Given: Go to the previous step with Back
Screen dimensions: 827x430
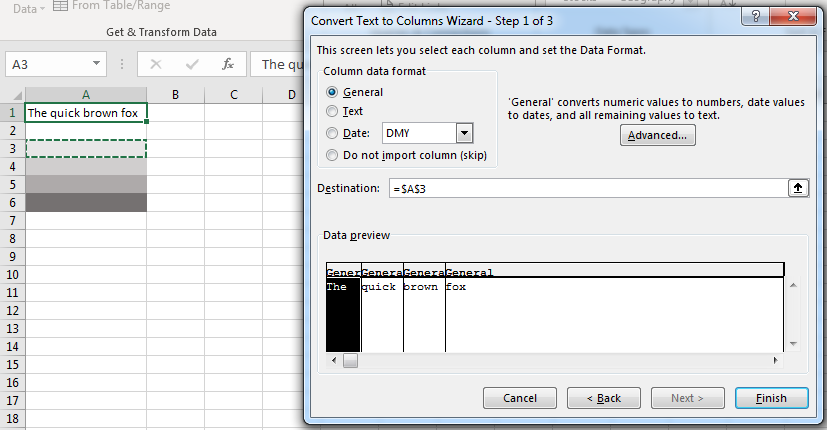Looking at the screenshot, I should pyautogui.click(x=602, y=398).
